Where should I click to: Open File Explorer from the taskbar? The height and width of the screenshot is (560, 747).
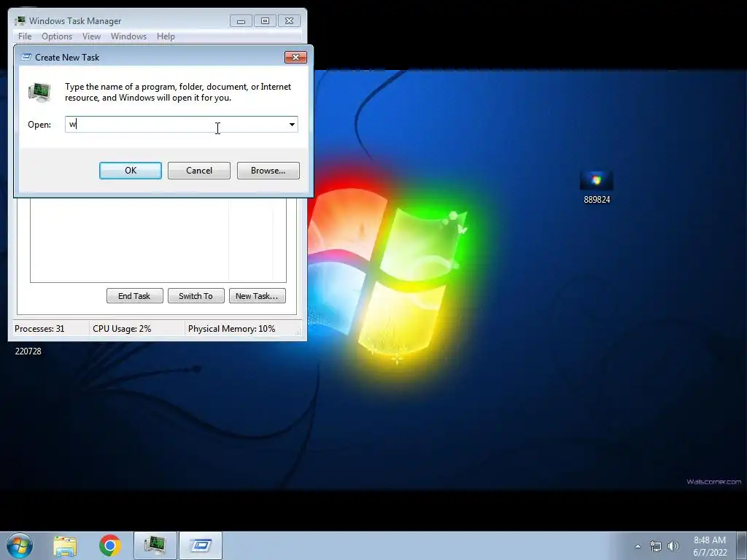coord(65,545)
